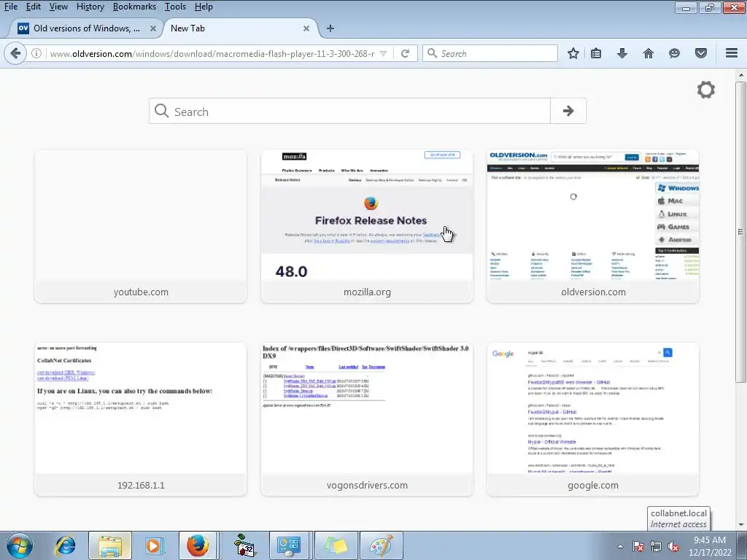Open the Bookmarks menu

point(134,7)
